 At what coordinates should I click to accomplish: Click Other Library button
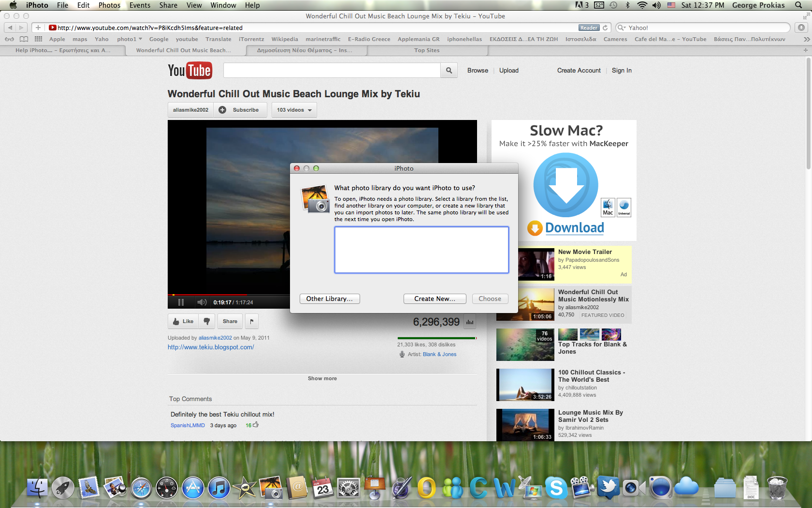point(330,299)
